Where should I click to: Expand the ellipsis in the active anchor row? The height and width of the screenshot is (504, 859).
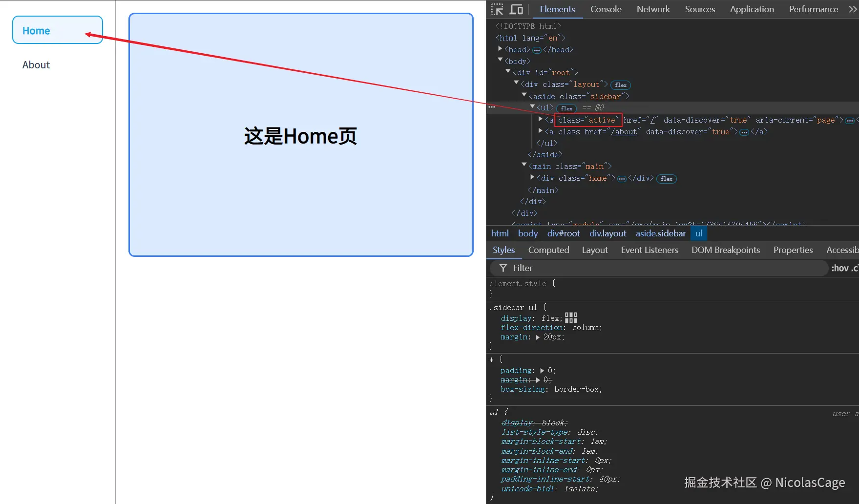pos(850,121)
